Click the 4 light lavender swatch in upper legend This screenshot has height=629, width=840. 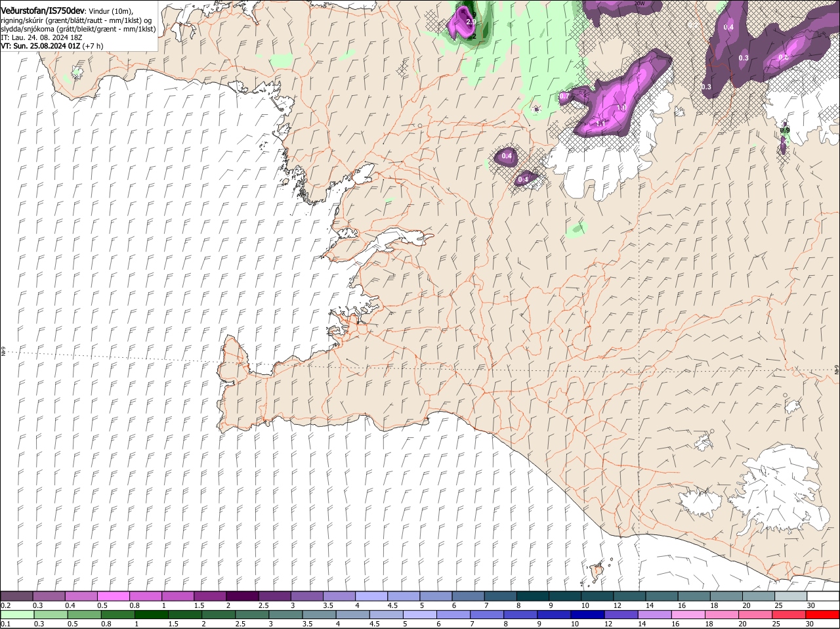[x=371, y=596]
